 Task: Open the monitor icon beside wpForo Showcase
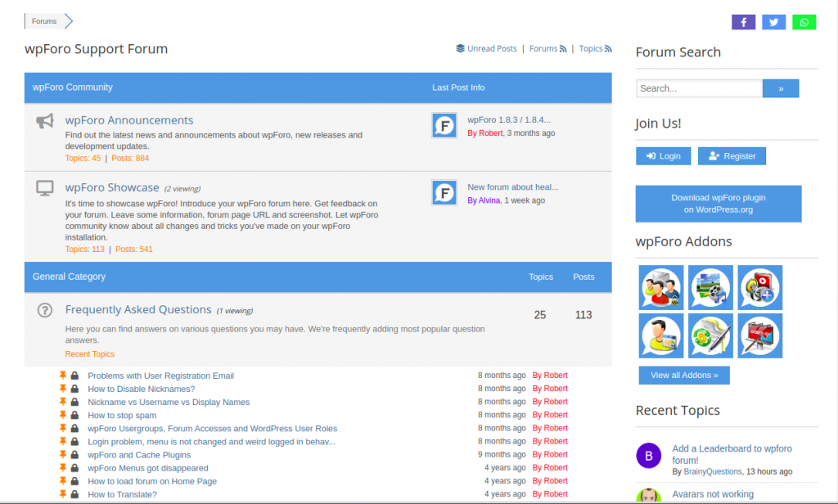coord(45,188)
